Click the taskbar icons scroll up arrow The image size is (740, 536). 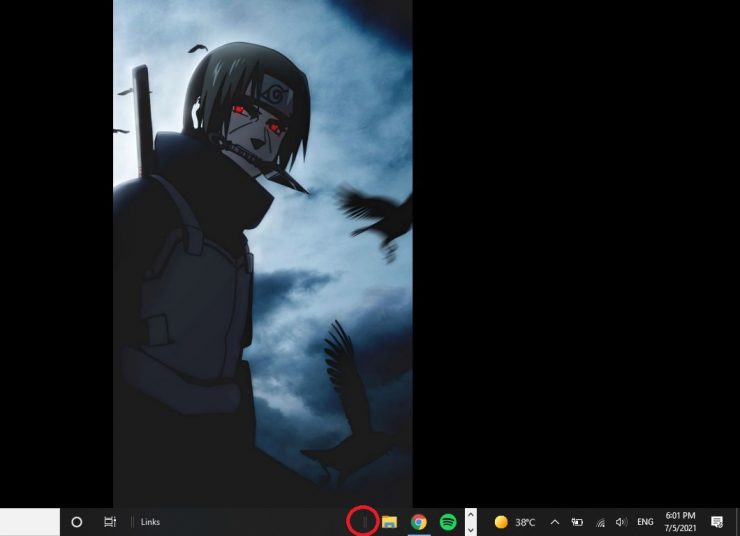(x=471, y=515)
